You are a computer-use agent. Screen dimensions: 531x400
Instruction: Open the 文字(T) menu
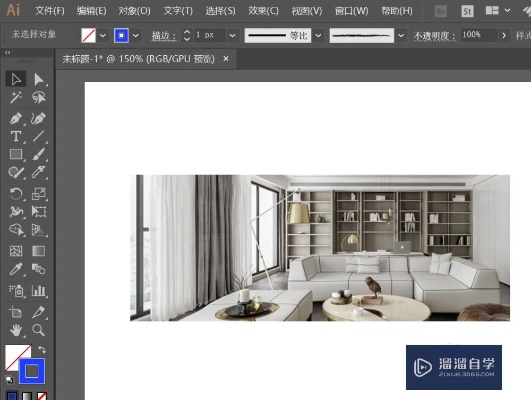point(178,11)
